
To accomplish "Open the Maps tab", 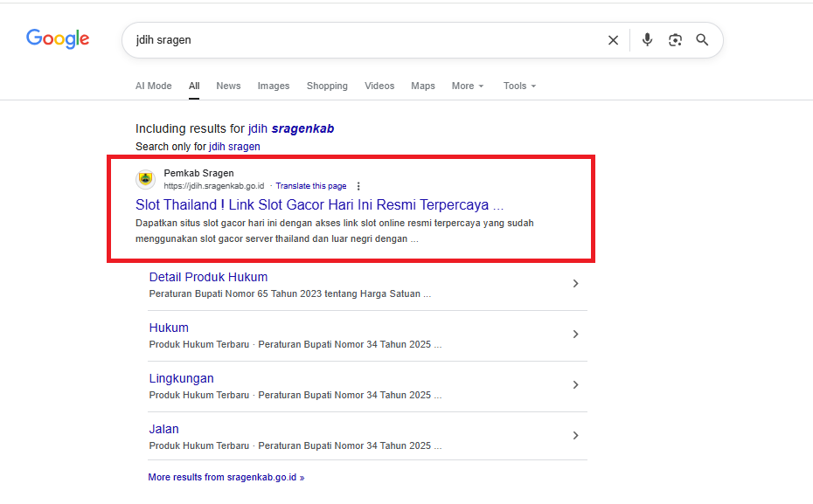I will pyautogui.click(x=423, y=86).
